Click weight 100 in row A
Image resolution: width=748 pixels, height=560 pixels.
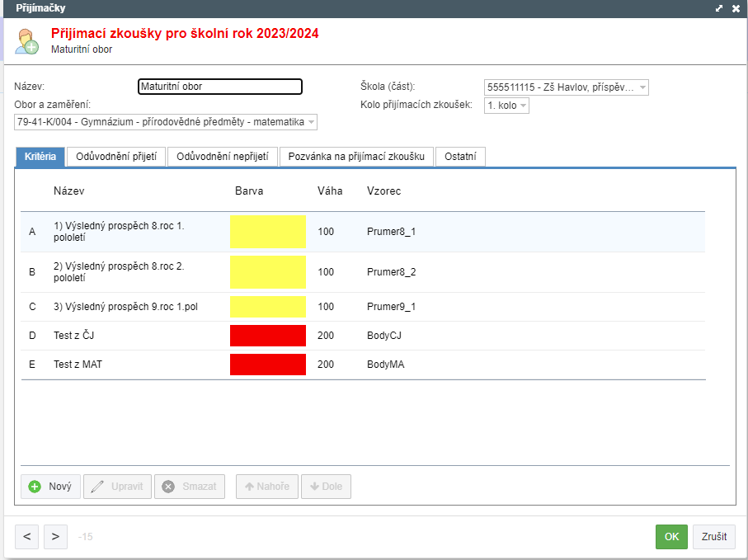(x=326, y=232)
